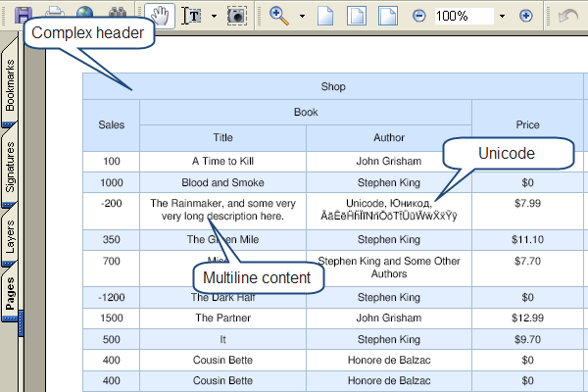Select the Text Select tool

[192, 16]
